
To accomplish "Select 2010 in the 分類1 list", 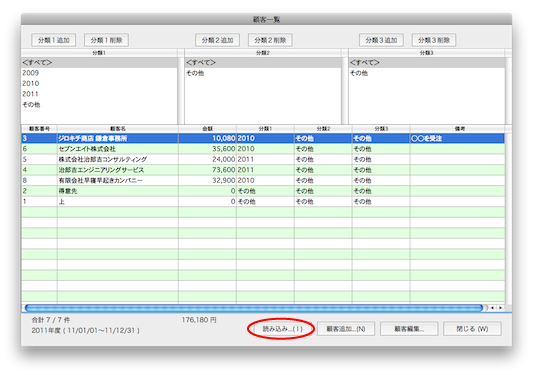I will [99, 83].
